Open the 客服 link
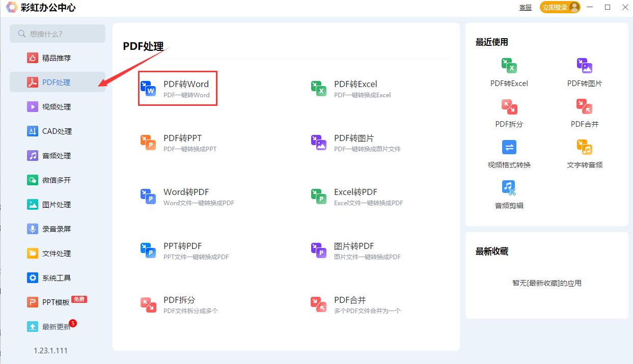The height and width of the screenshot is (364, 633). click(x=525, y=7)
